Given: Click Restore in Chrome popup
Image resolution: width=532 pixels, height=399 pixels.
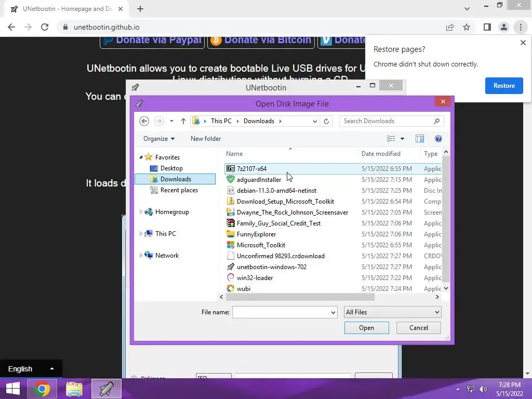Looking at the screenshot, I should coord(504,86).
